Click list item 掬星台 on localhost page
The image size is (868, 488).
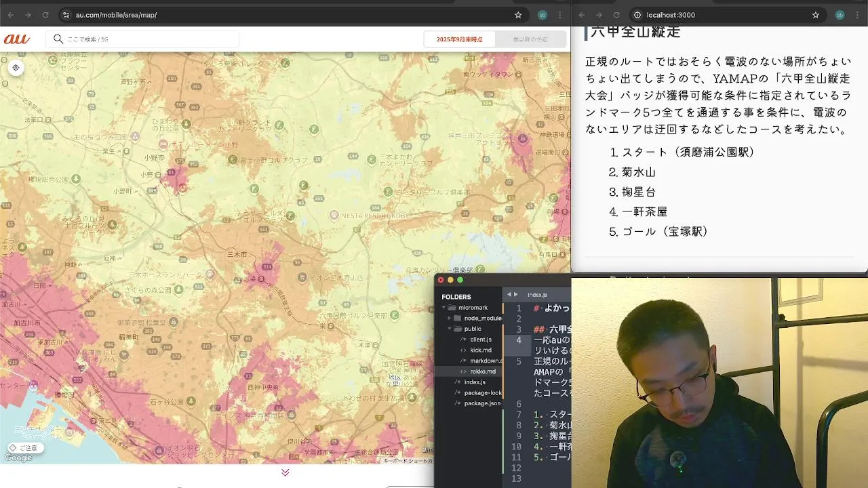tap(639, 192)
